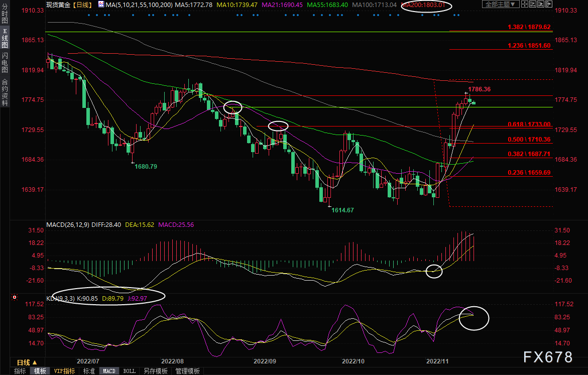The image size is (588, 375).
Task: Click the MA indicator chart icon
Action: (102, 5)
